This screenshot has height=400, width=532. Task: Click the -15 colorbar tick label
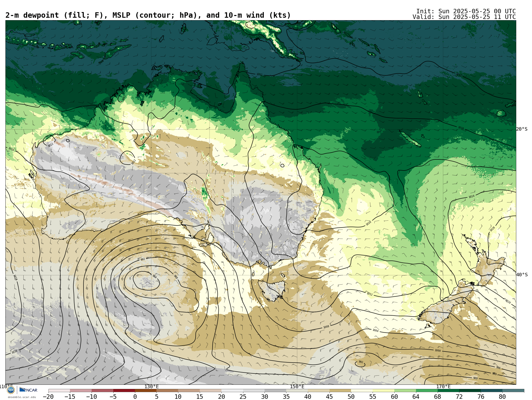click(70, 397)
